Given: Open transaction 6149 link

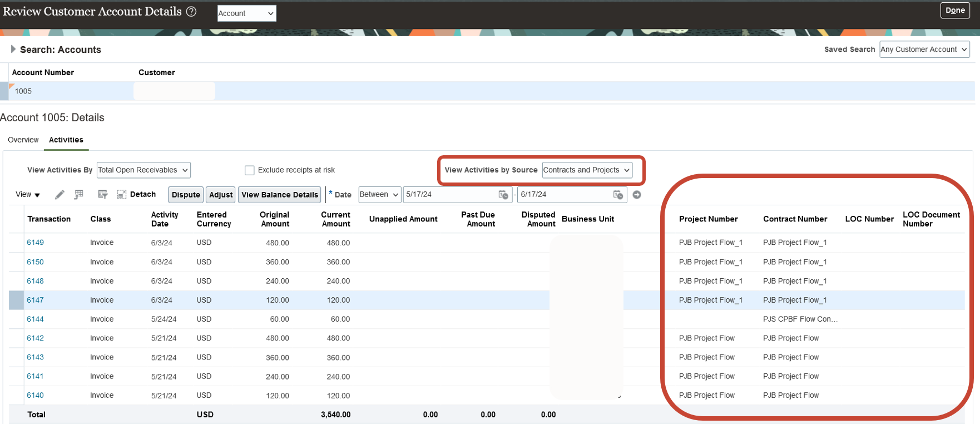Looking at the screenshot, I should point(35,243).
